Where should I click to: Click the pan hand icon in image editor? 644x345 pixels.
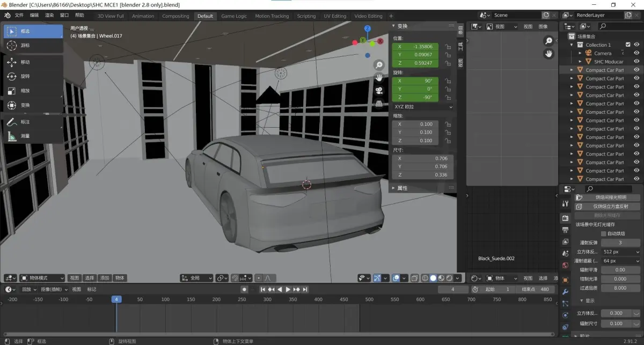(x=548, y=54)
